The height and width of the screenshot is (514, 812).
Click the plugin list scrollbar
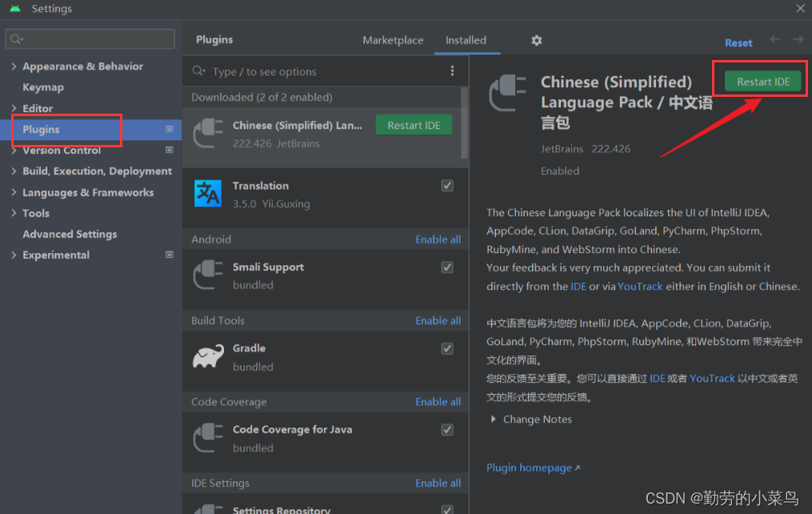(x=464, y=122)
